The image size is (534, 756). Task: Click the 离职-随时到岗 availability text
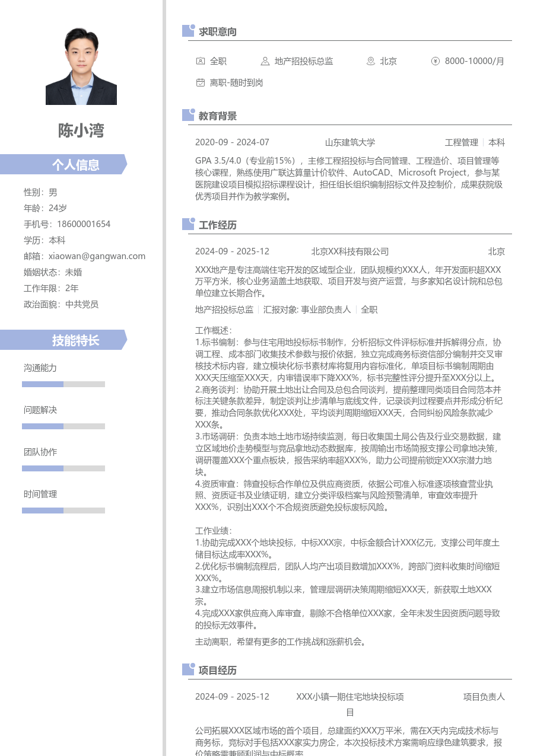click(237, 82)
